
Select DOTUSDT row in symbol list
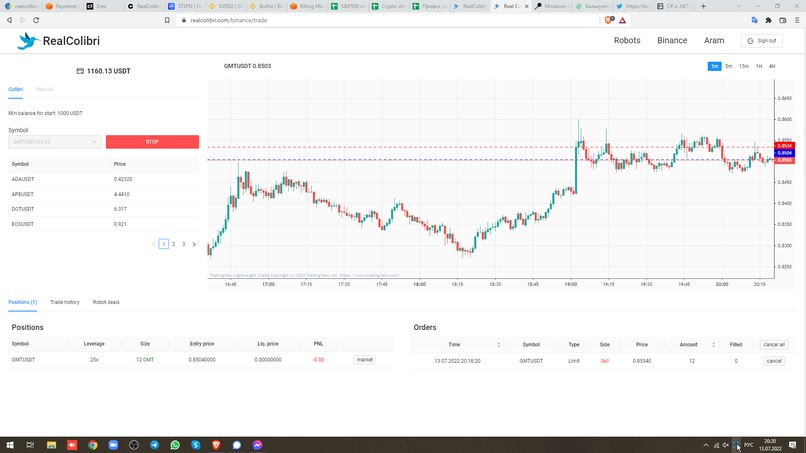103,209
